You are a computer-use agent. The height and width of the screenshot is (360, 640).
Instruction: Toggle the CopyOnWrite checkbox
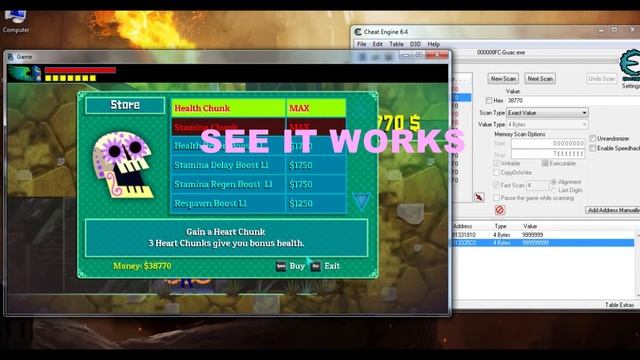496,173
